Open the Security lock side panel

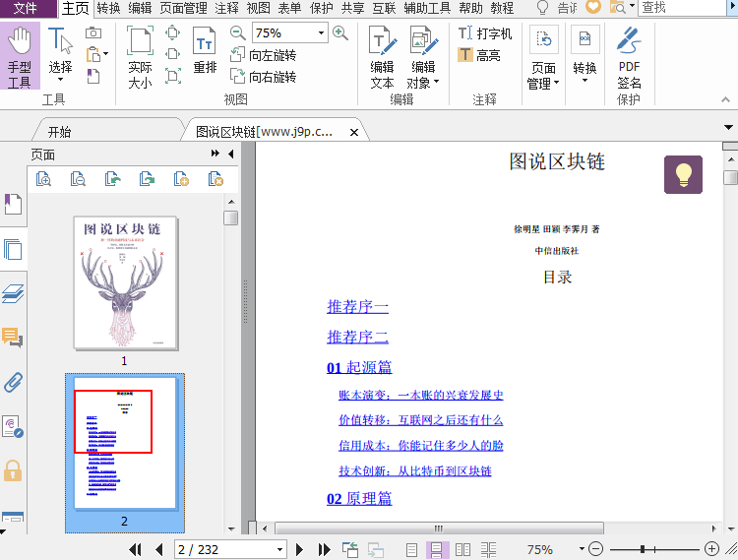tap(13, 470)
